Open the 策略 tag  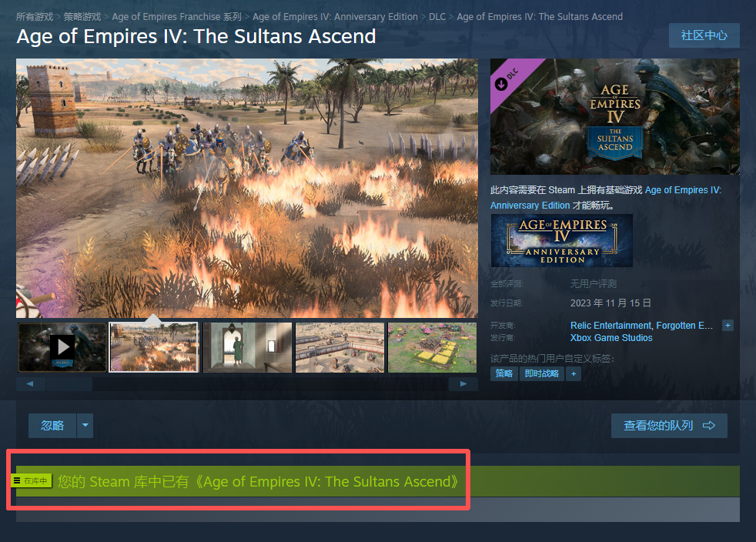point(503,373)
